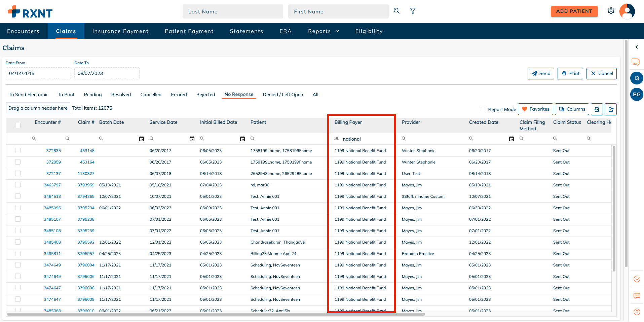Click Billing Payer filter operator icon
The image size is (644, 322).
337,139
